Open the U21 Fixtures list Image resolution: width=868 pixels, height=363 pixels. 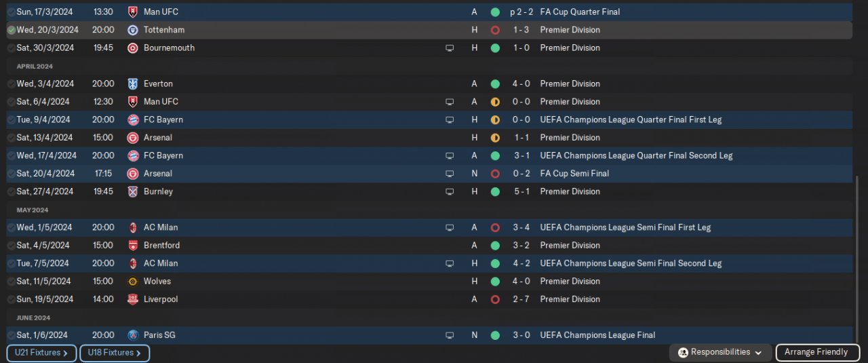click(x=41, y=353)
